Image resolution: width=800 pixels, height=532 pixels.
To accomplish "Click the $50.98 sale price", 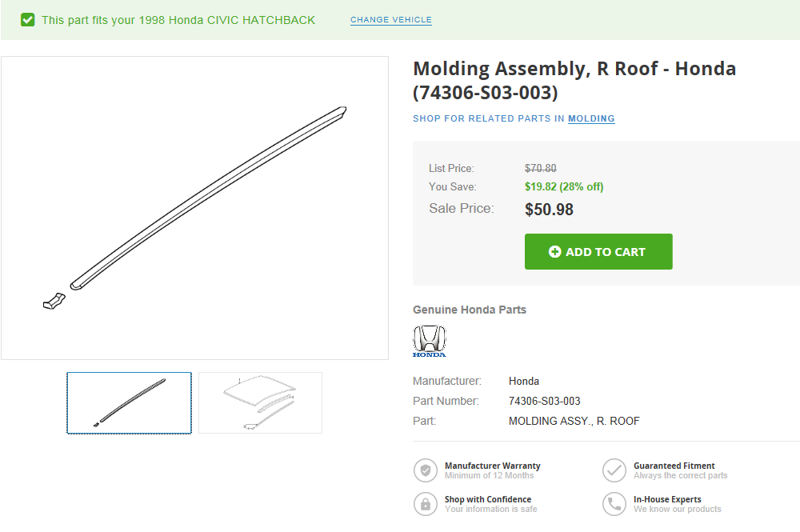I will [549, 210].
